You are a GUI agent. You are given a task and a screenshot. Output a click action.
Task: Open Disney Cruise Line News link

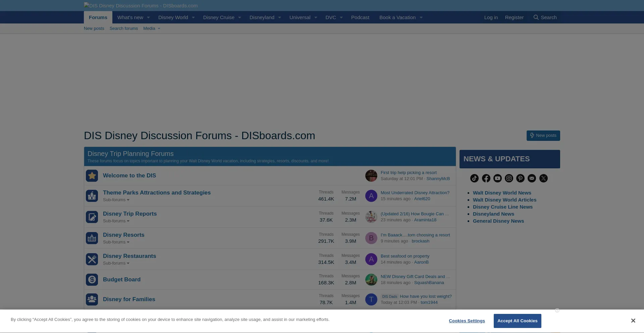tap(502, 207)
